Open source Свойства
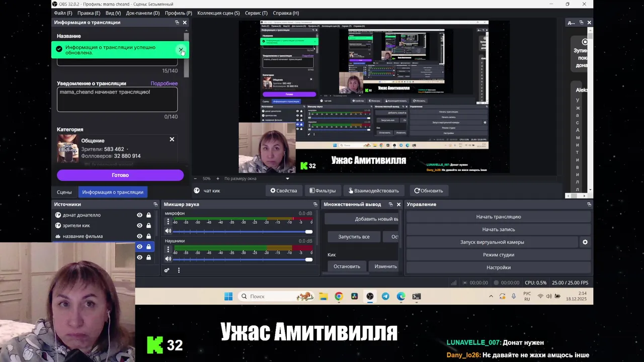644x362 pixels. click(x=284, y=191)
